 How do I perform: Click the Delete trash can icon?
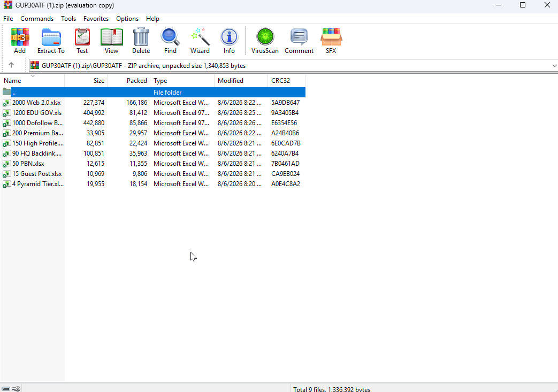(x=141, y=41)
